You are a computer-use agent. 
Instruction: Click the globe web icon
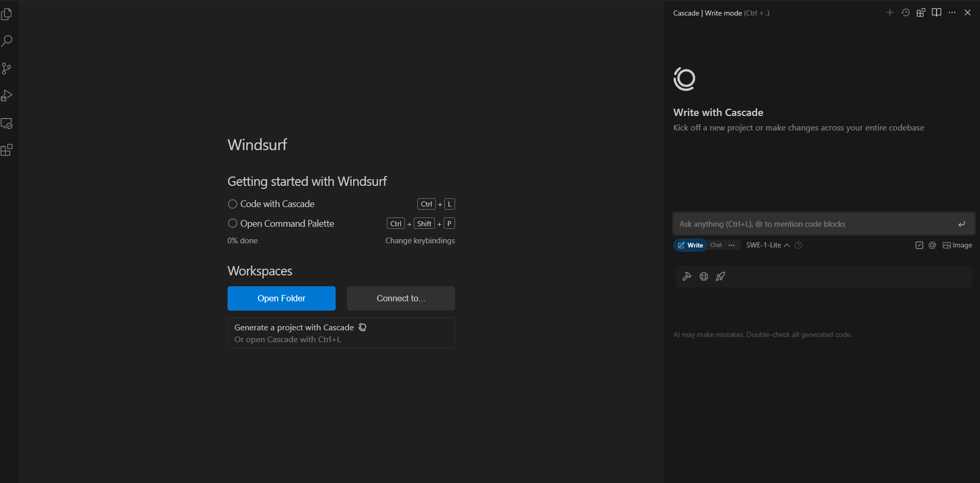[704, 276]
